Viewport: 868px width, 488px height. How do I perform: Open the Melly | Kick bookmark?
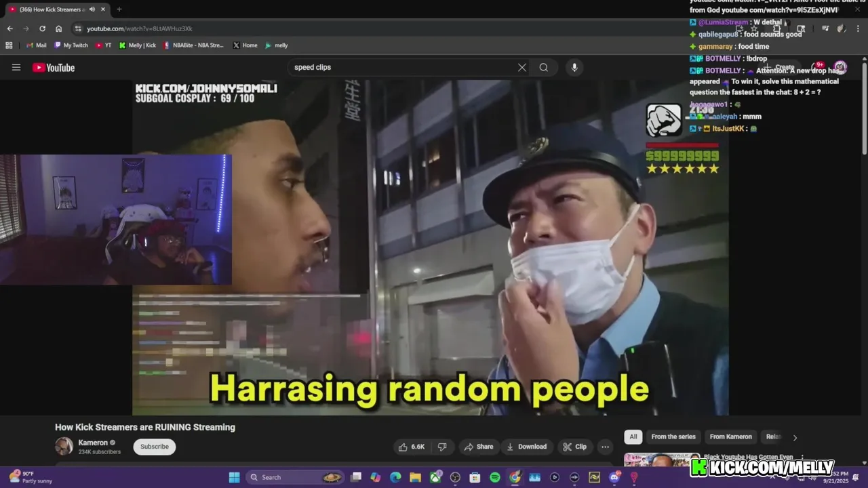(x=137, y=45)
